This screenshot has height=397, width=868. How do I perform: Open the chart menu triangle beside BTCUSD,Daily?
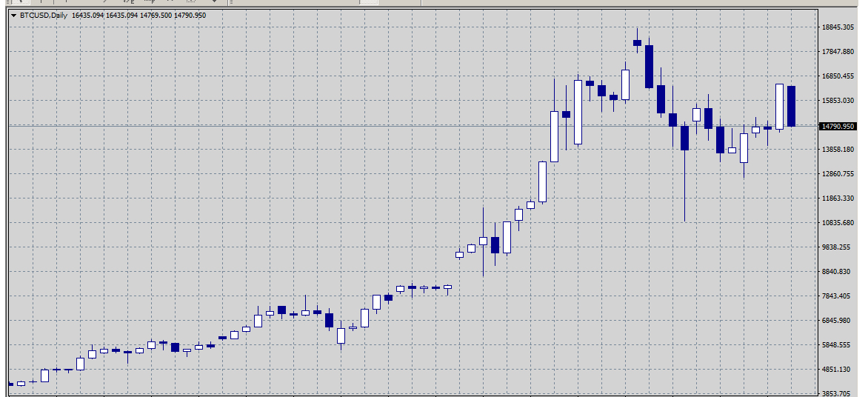coord(13,16)
